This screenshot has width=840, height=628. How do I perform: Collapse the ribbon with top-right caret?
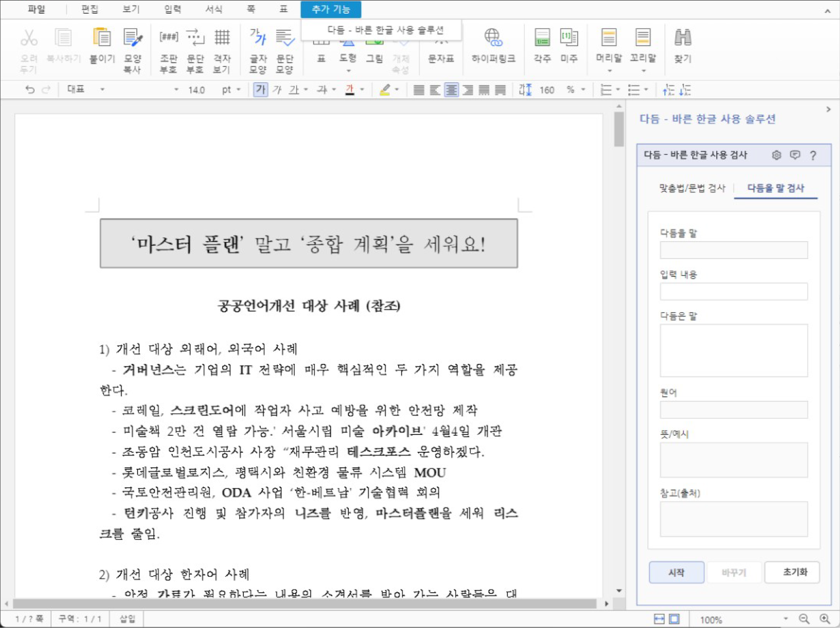(x=828, y=11)
